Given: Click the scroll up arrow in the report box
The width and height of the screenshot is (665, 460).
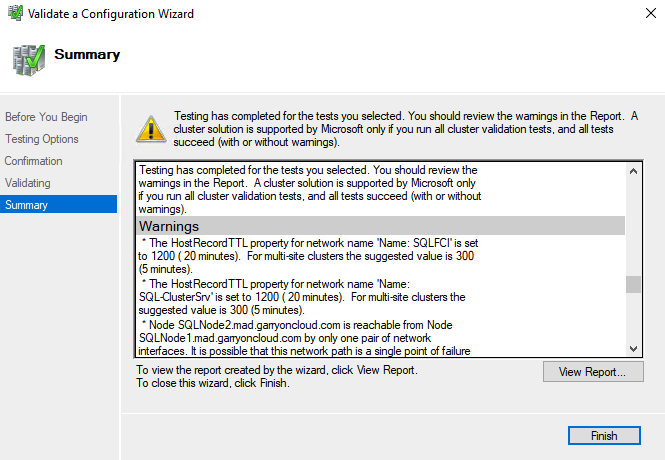Looking at the screenshot, I should (633, 171).
